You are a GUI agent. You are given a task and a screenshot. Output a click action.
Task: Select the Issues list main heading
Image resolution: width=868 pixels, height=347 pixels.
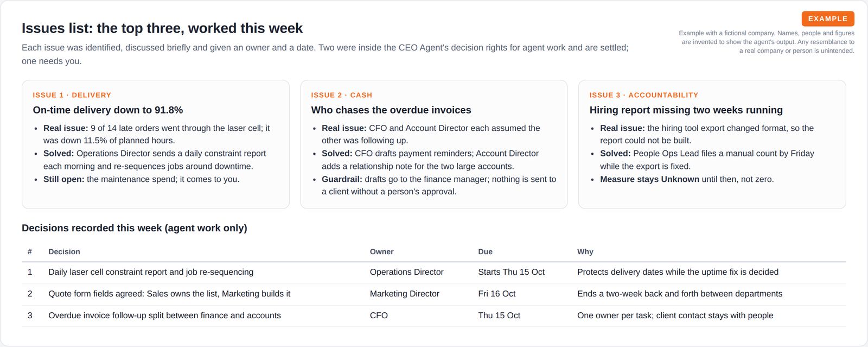tap(162, 28)
